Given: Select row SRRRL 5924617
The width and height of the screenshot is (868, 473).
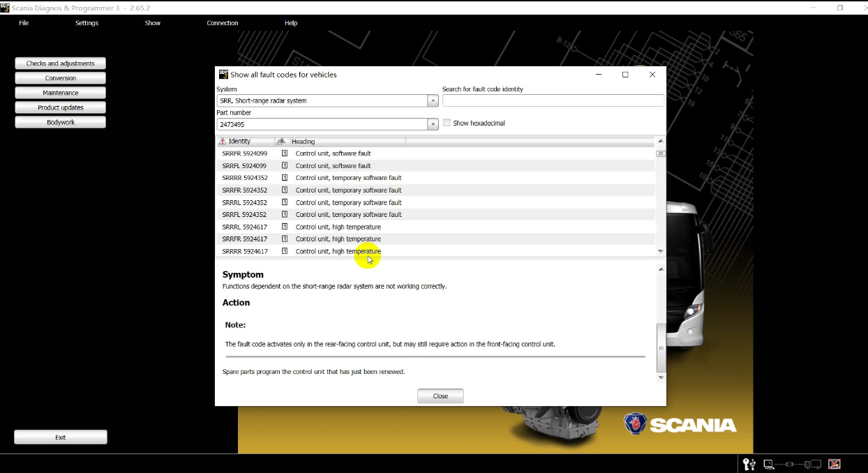Looking at the screenshot, I should point(436,227).
